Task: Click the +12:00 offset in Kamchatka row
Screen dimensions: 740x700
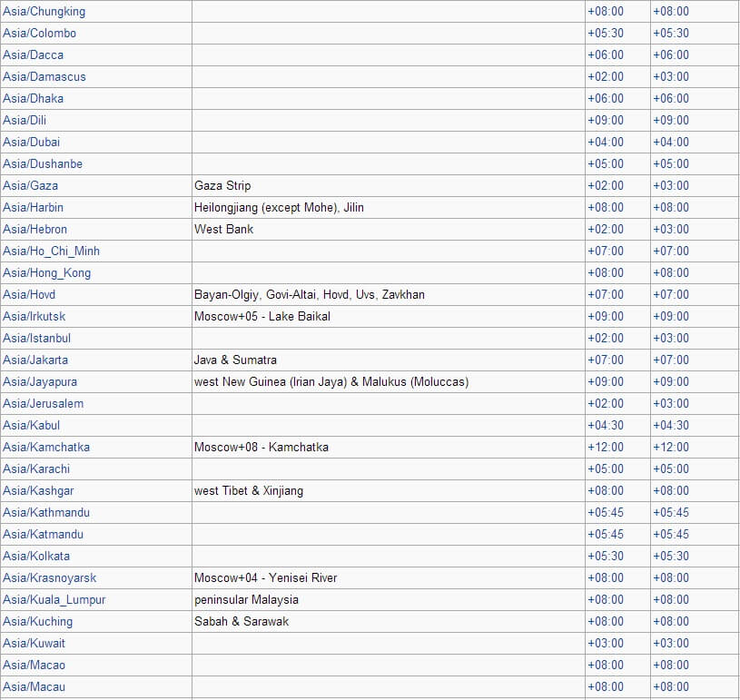Action: coord(606,447)
